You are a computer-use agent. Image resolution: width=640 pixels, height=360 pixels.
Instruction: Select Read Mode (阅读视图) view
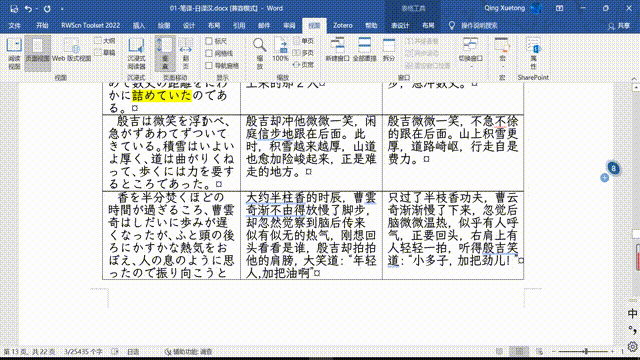point(14,53)
